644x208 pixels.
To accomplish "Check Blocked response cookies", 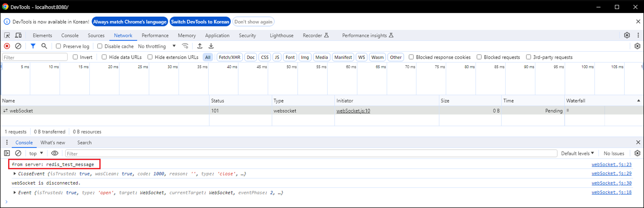I will click(411, 57).
